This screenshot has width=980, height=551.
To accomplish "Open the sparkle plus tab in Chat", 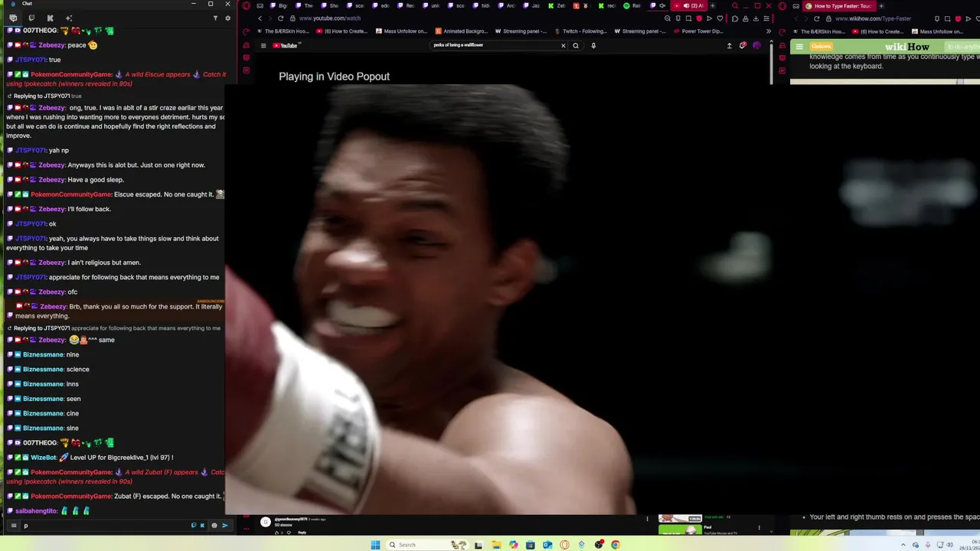I will [x=69, y=18].
